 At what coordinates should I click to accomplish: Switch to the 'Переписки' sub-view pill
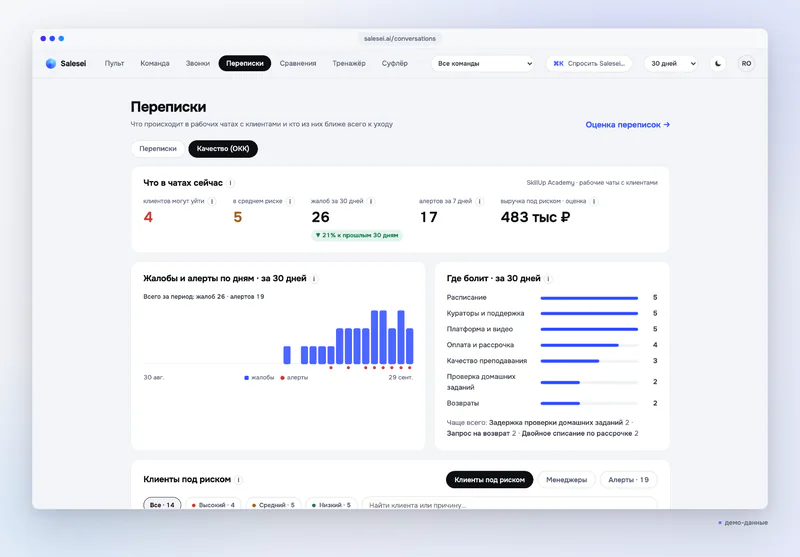pyautogui.click(x=158, y=148)
